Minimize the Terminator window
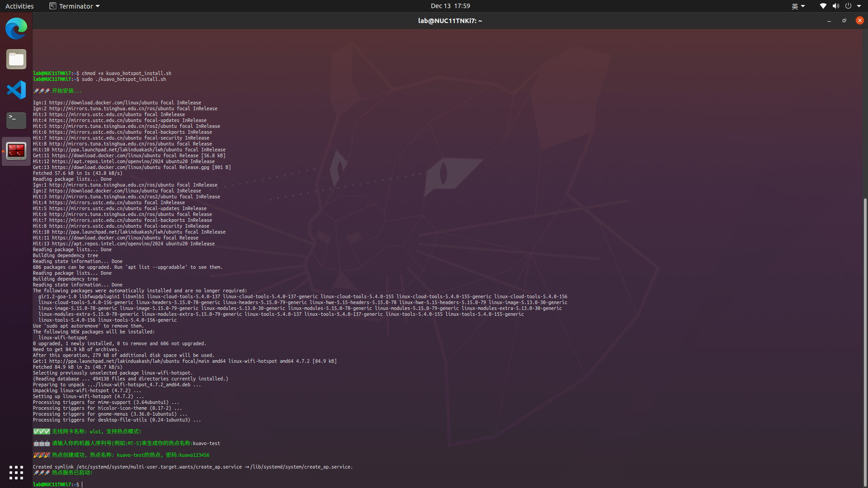Viewport: 868px width, 488px height. click(x=829, y=21)
